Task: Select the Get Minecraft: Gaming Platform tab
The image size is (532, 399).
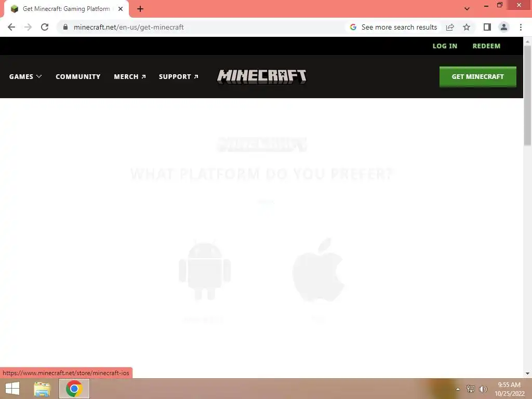Action: (66, 9)
